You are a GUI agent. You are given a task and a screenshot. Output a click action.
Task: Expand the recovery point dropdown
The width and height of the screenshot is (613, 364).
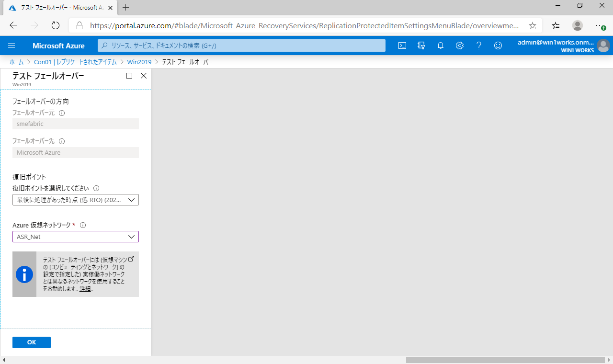[76, 200]
